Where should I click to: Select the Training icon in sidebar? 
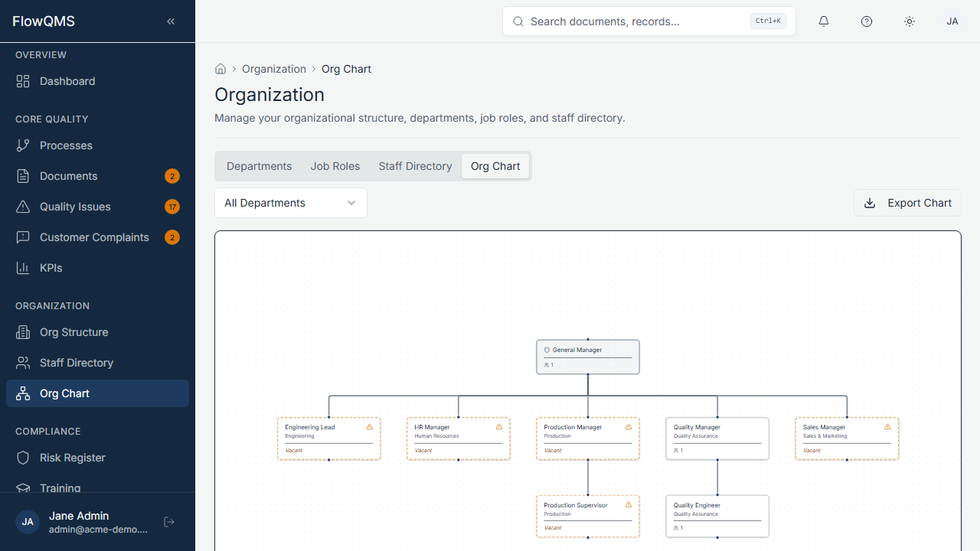click(24, 487)
